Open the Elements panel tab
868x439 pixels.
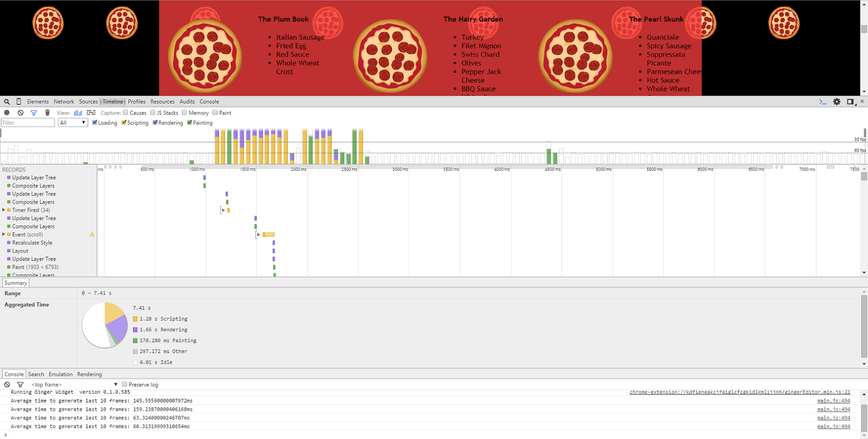pyautogui.click(x=38, y=102)
